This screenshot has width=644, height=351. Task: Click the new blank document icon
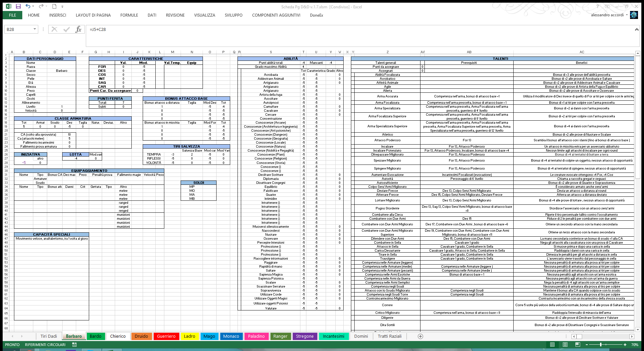[54, 6]
